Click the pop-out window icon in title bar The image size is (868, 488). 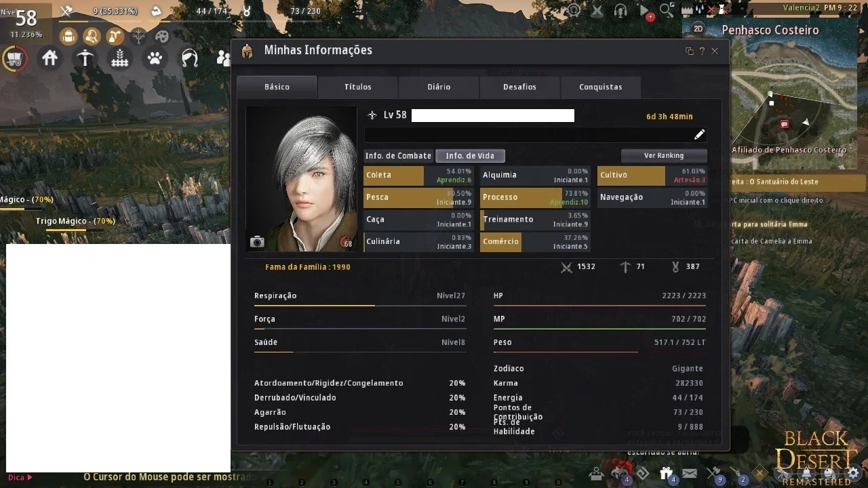[x=690, y=51]
